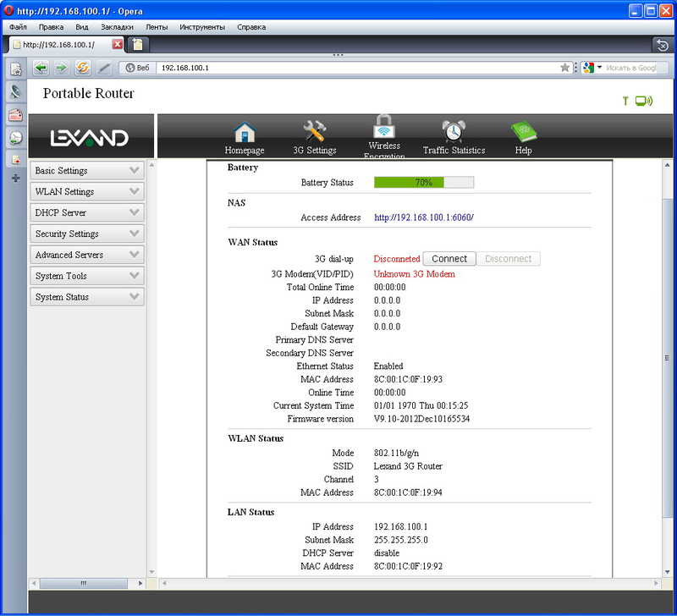
Task: Open NAS link http://192.168.100.1:6060/
Action: 424,217
